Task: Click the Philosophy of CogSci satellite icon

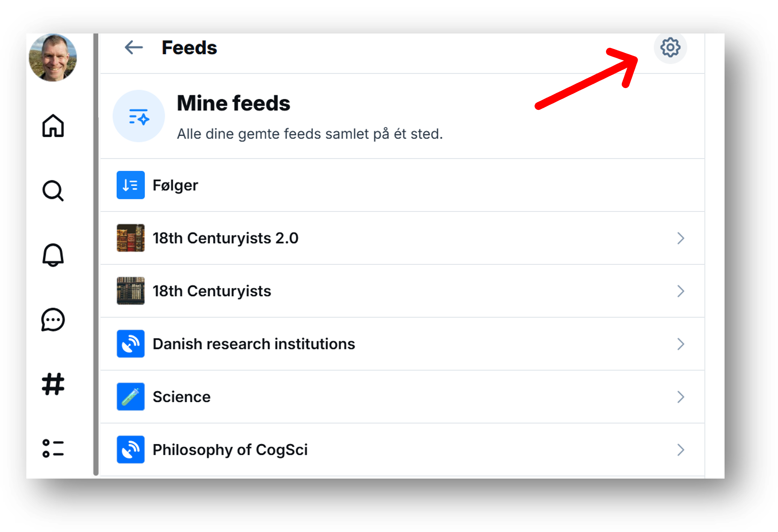Action: point(131,450)
